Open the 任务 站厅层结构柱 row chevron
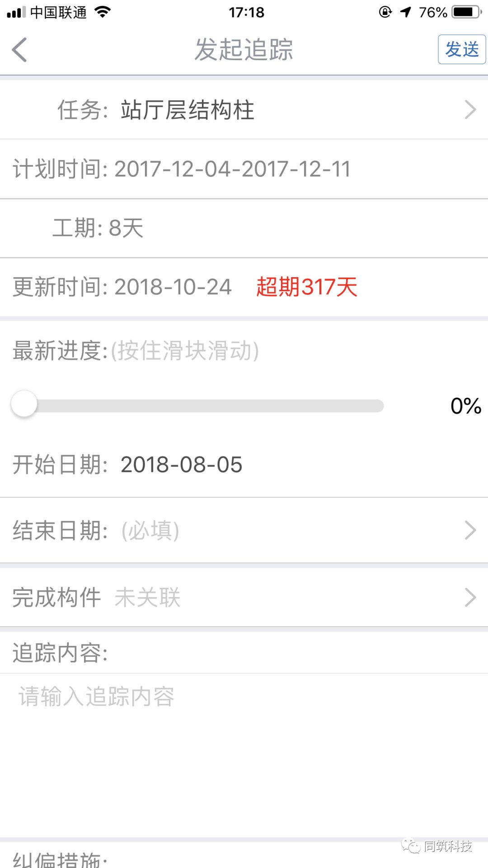This screenshot has width=488, height=868. pos(470,110)
